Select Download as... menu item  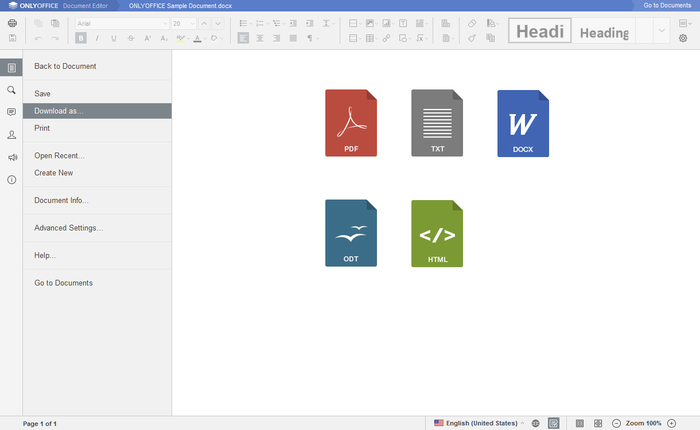pyautogui.click(x=97, y=111)
